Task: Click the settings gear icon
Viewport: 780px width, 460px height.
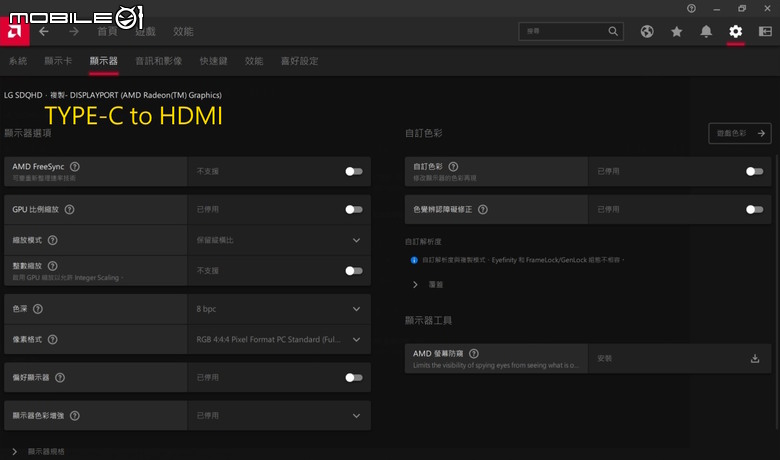Action: [736, 31]
